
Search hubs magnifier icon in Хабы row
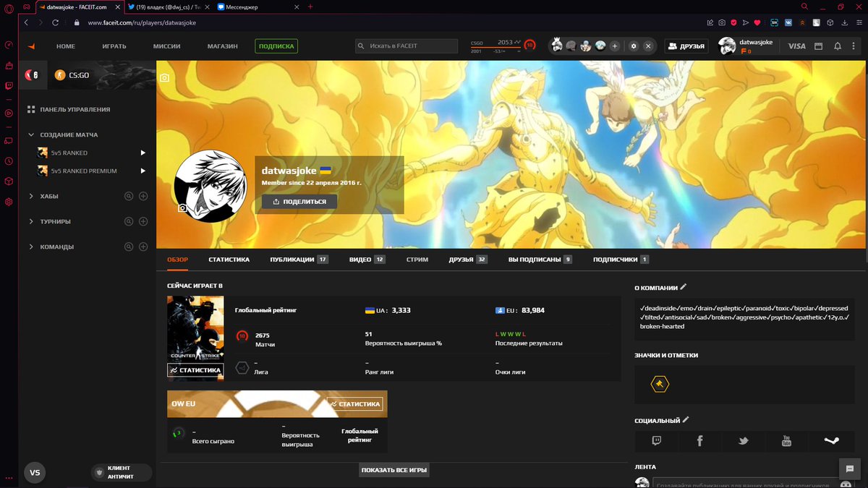pyautogui.click(x=129, y=196)
